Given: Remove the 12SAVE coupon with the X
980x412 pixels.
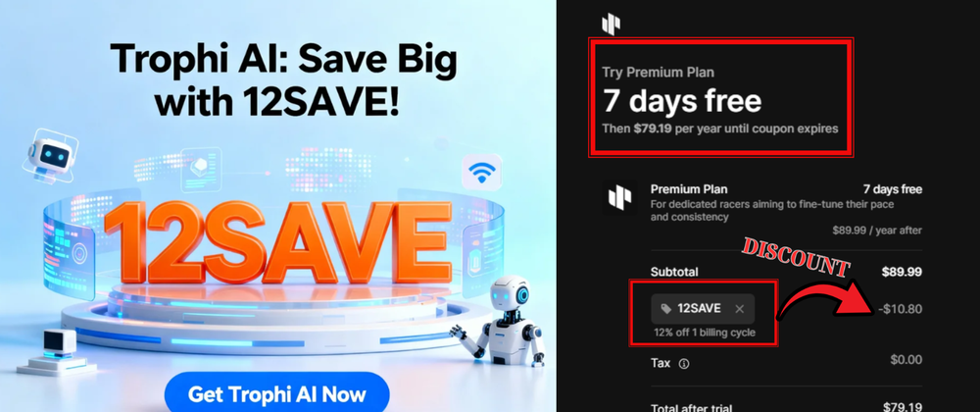Looking at the screenshot, I should 739,309.
